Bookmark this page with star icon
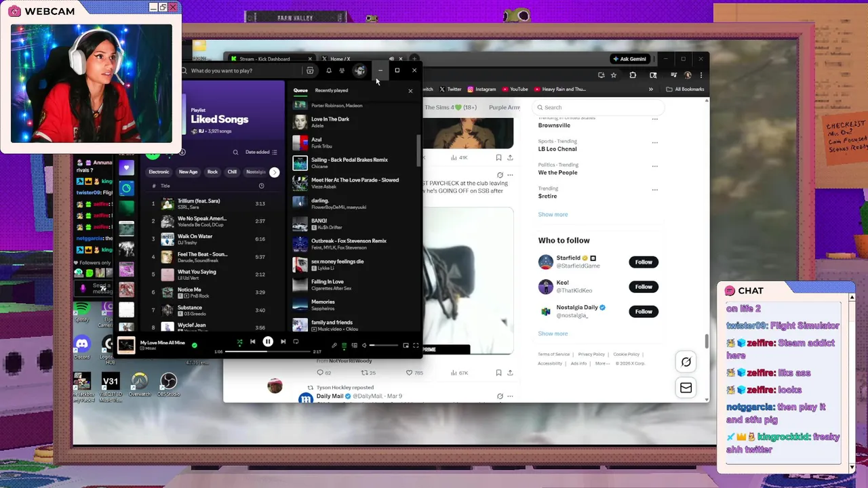868x488 pixels. tap(614, 75)
